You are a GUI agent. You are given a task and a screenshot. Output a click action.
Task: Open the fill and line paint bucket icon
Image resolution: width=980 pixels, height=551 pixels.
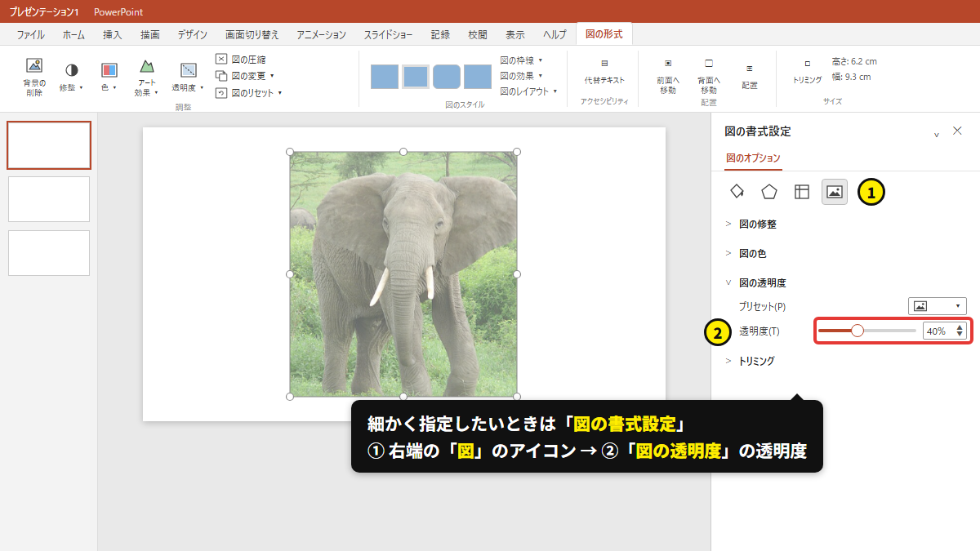[x=737, y=192]
